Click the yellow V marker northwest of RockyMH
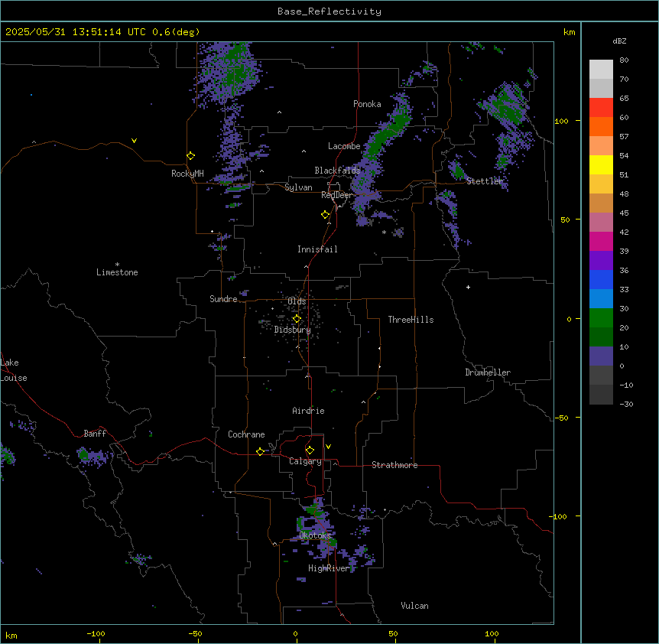 pos(134,141)
